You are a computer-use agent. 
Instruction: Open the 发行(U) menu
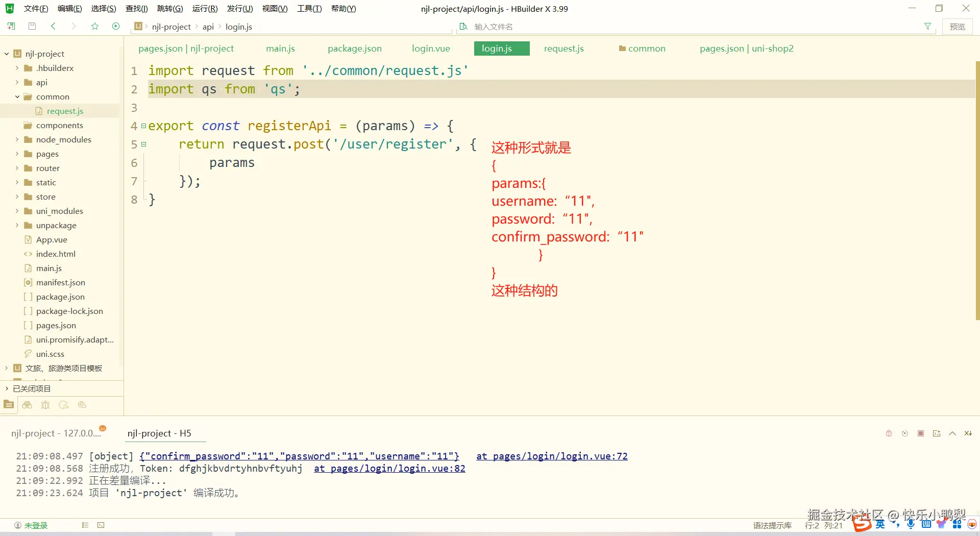point(240,9)
